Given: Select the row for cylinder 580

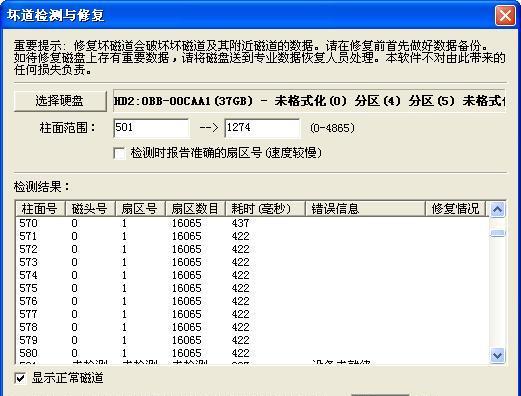Looking at the screenshot, I should click(252, 353).
